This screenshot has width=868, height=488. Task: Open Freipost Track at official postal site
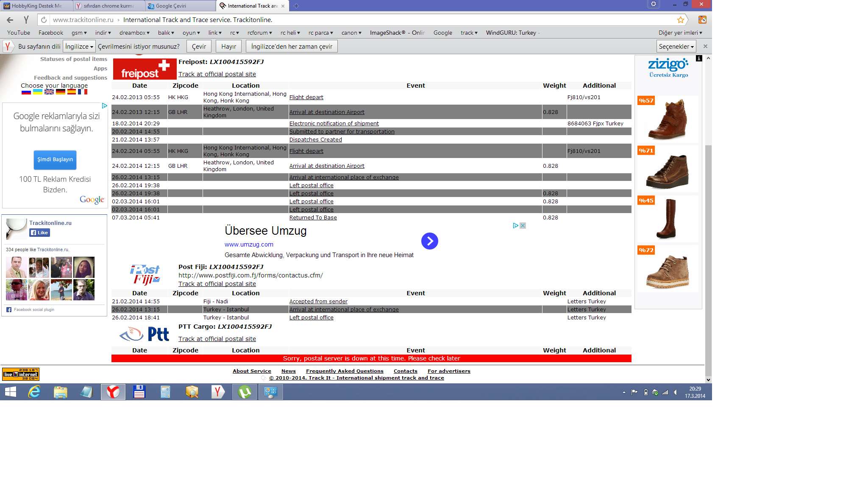217,74
